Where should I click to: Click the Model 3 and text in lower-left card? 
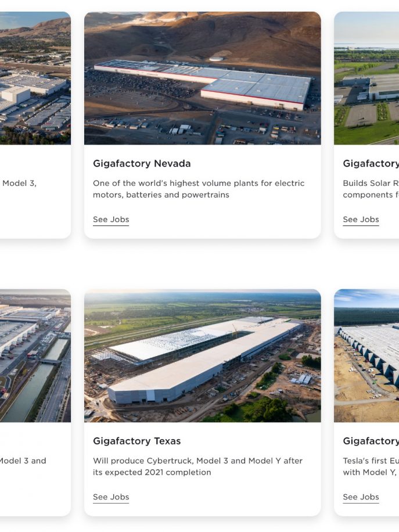pos(23,461)
